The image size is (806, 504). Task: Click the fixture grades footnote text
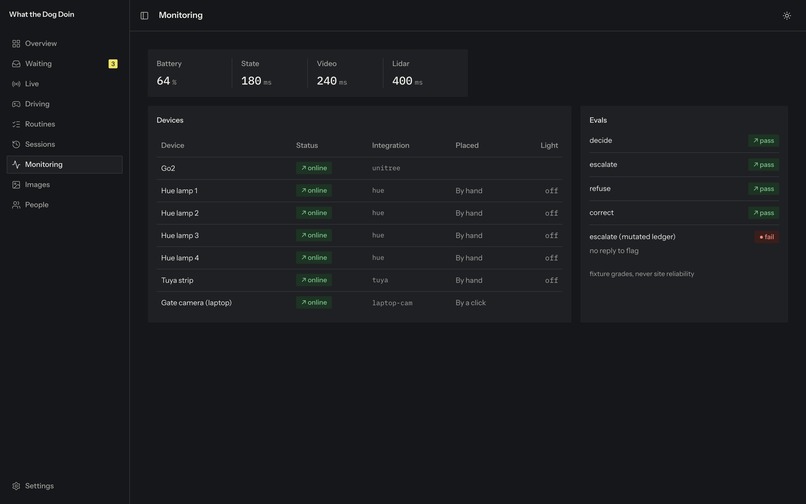(x=642, y=274)
